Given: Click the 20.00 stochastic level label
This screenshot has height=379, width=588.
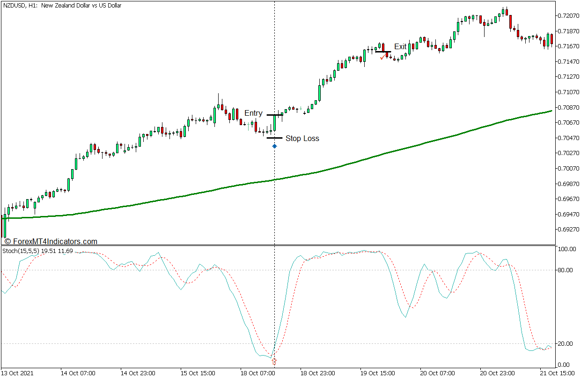Looking at the screenshot, I should [566, 344].
